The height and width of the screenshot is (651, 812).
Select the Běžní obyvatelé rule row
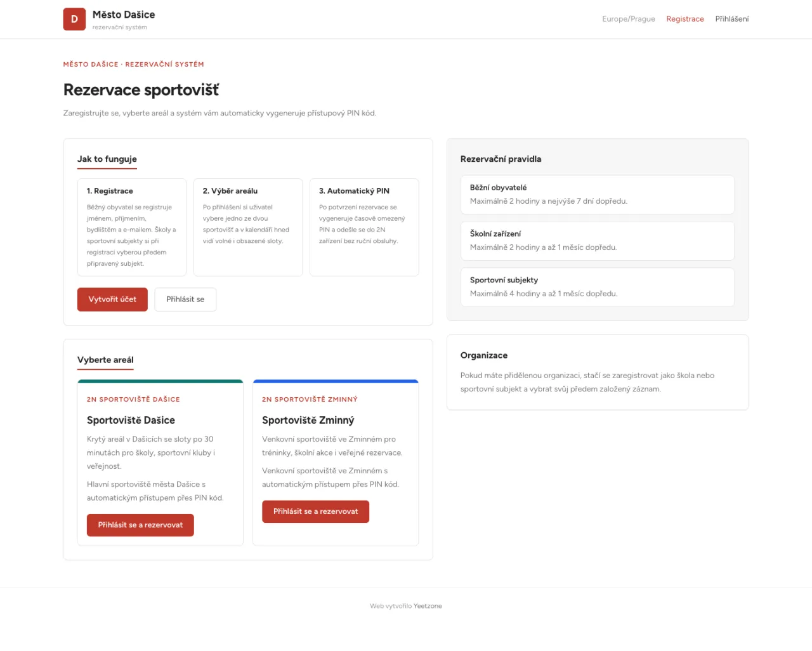[598, 195]
